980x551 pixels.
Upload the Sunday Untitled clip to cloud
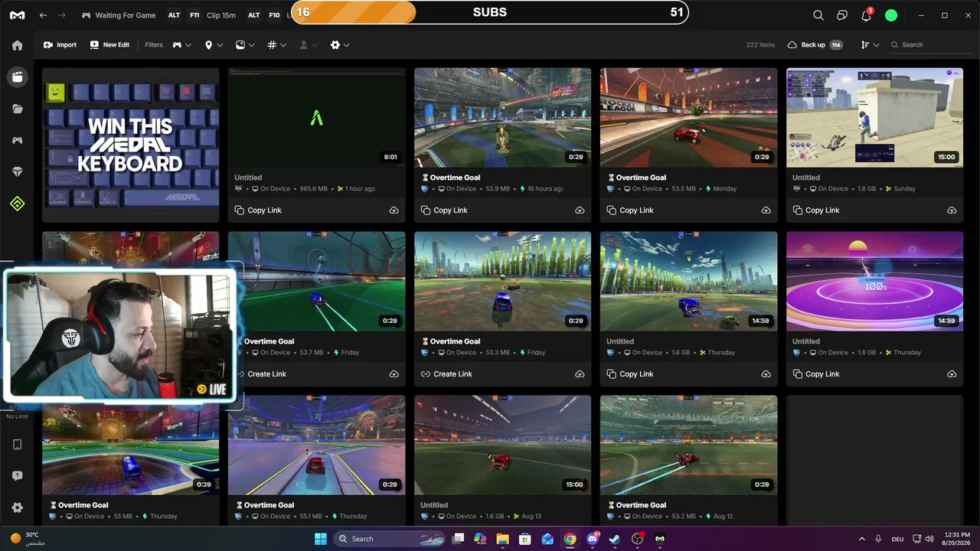[x=952, y=210]
